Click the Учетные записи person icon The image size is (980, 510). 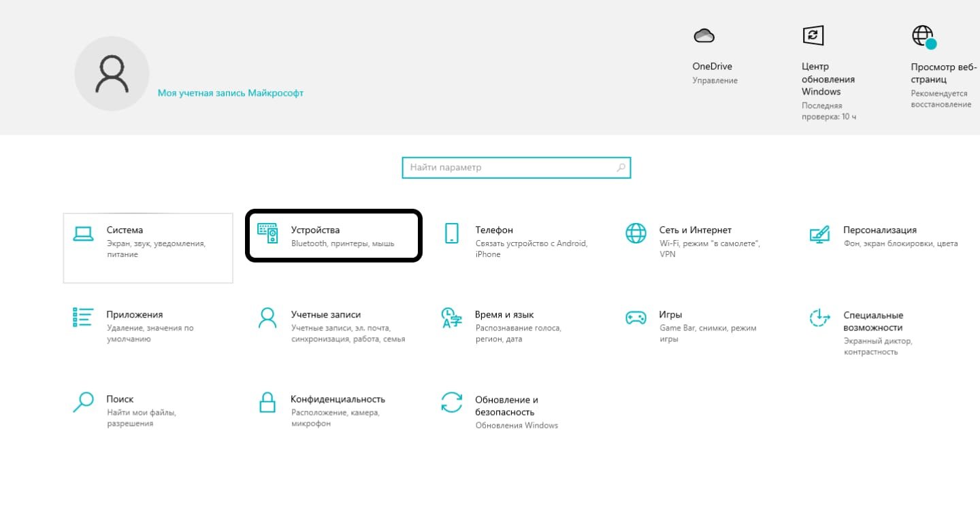point(267,318)
